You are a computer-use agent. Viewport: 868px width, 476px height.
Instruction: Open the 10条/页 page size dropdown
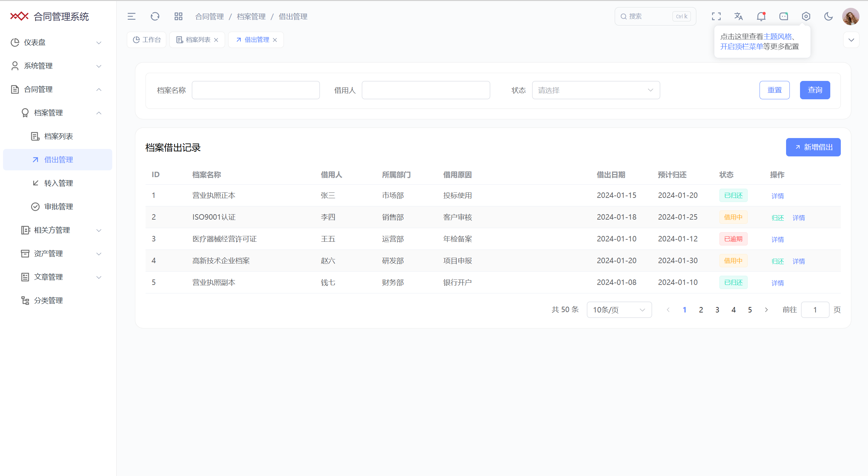619,310
